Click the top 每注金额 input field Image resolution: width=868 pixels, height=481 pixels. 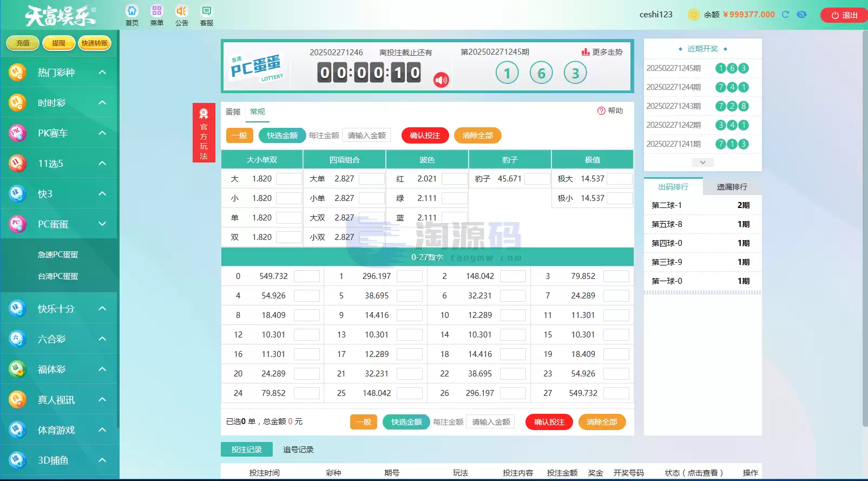pyautogui.click(x=367, y=135)
